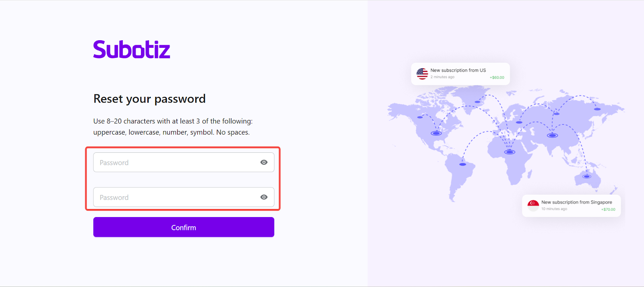644x287 pixels.
Task: Select the map marker on Australia
Action: pos(587,176)
